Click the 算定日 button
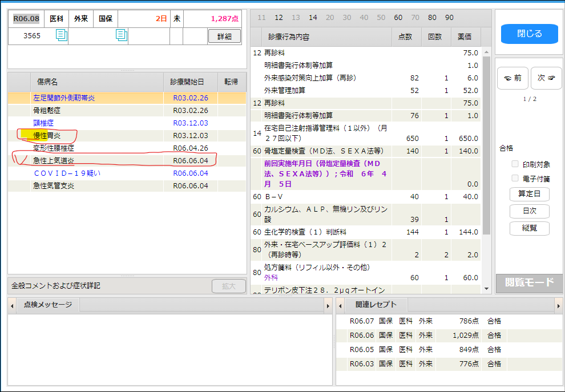Image resolution: width=565 pixels, height=392 pixels. 529,194
